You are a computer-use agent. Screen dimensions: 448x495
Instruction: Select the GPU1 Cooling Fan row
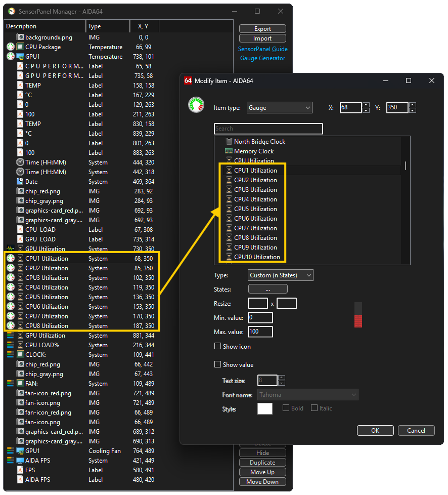point(81,451)
